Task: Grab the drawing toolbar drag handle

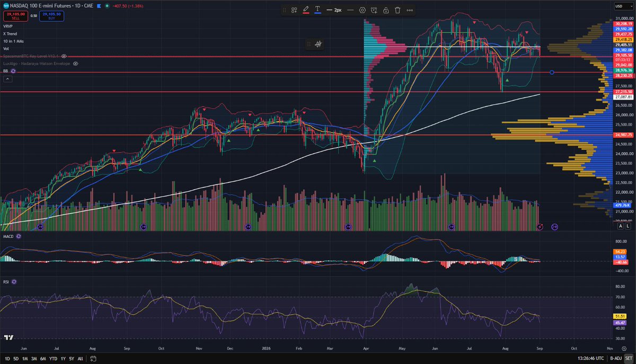Action: coord(285,10)
